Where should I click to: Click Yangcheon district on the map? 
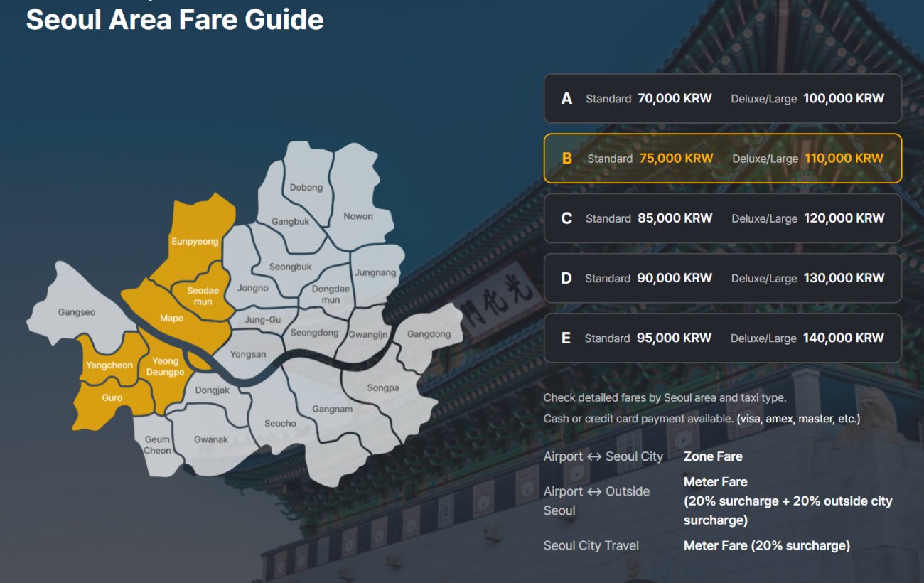coord(109,365)
